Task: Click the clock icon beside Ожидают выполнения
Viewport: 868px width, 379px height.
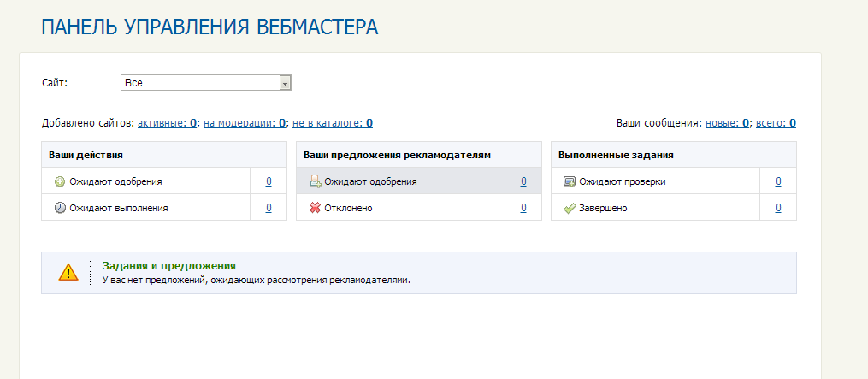Action: click(60, 209)
